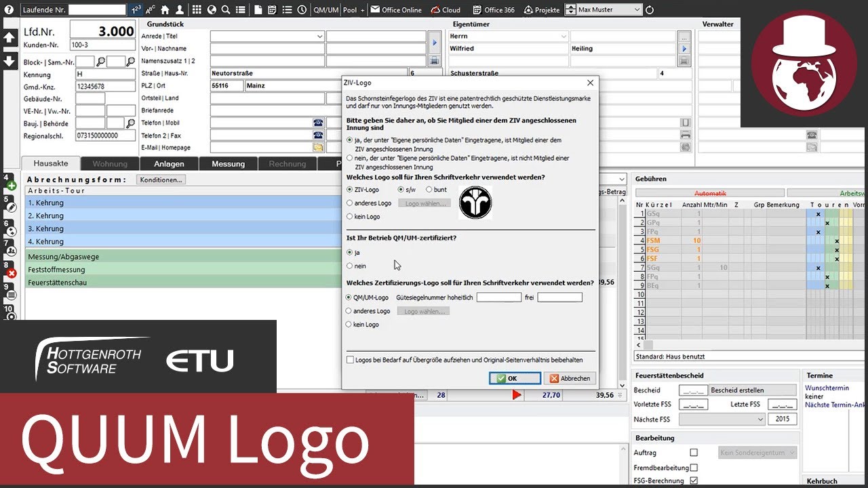This screenshot has width=868, height=488.
Task: Click the mail icon next to E-Mail | Homepage
Action: pos(318,147)
